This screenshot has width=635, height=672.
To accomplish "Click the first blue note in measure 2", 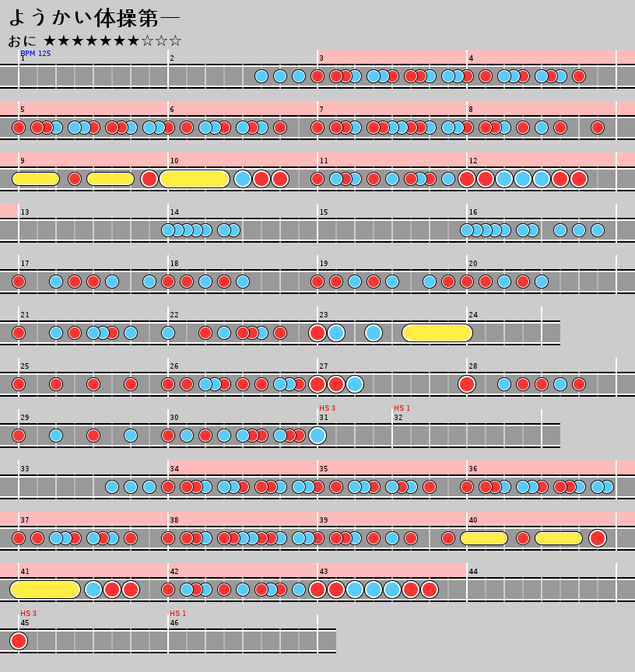I will click(x=261, y=76).
